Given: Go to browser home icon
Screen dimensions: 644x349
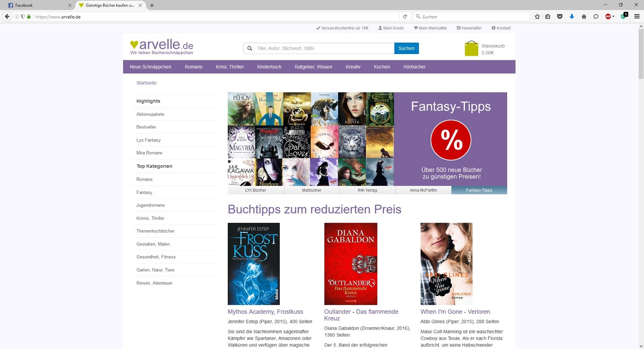Looking at the screenshot, I should pos(584,17).
